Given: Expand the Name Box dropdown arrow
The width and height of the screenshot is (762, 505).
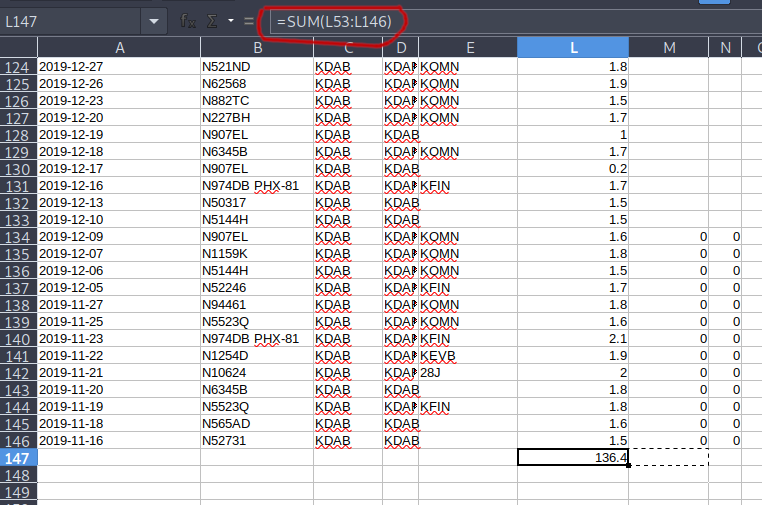Looking at the screenshot, I should click(x=153, y=21).
